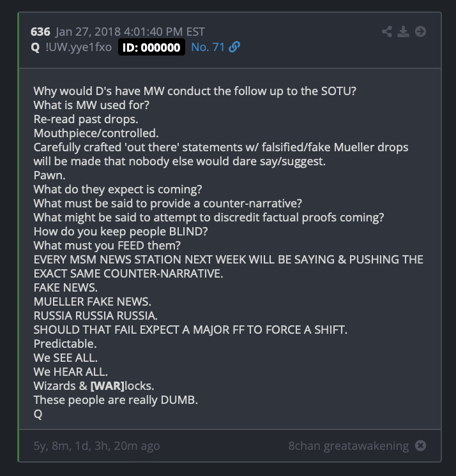Click the bold [WAR] text
456x476 pixels.
[x=107, y=386]
